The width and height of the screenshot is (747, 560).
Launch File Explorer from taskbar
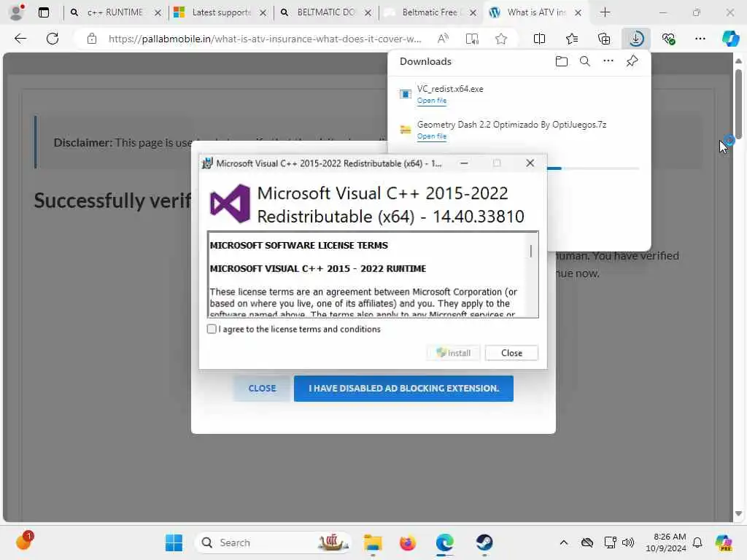[x=373, y=542]
